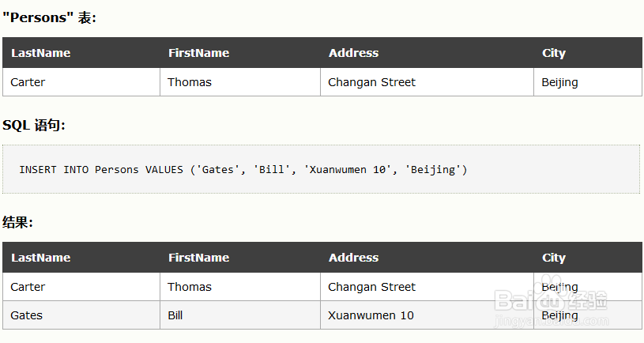The width and height of the screenshot is (644, 343).
Task: Click Address header in the result table
Action: 353,258
